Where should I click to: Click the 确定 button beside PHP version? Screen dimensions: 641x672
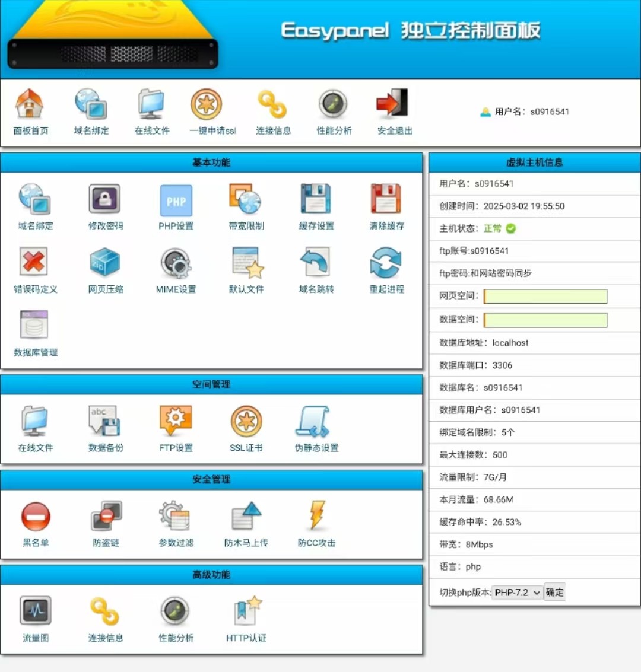pos(554,593)
